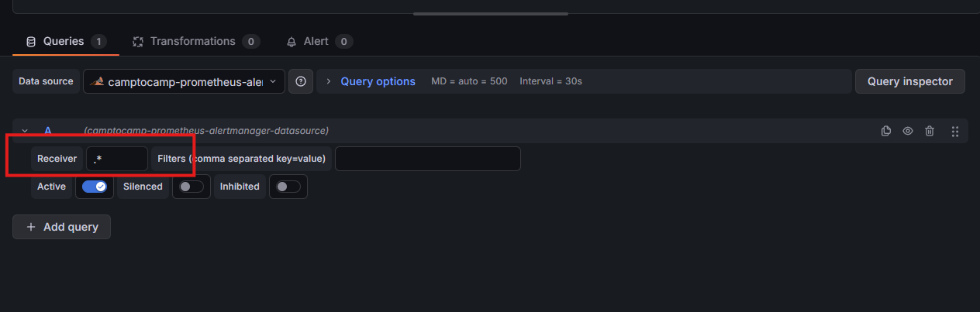Duplicate query A with the copy icon
This screenshot has width=980, height=312.
pyautogui.click(x=886, y=131)
